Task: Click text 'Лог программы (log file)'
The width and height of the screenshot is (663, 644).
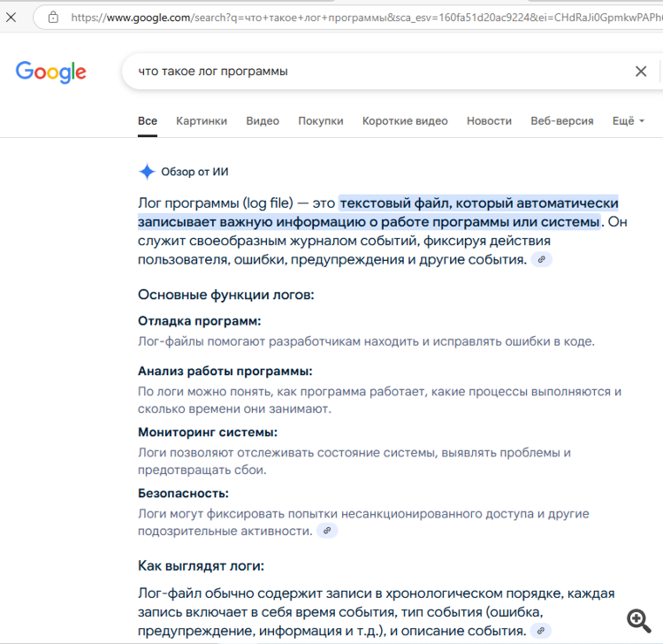Action: pos(216,203)
